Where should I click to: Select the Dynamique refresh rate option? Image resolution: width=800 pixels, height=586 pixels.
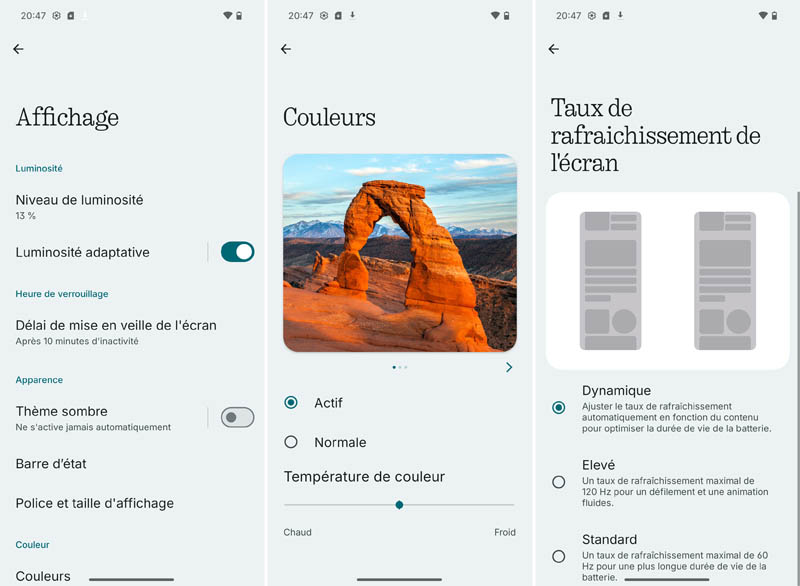558,407
